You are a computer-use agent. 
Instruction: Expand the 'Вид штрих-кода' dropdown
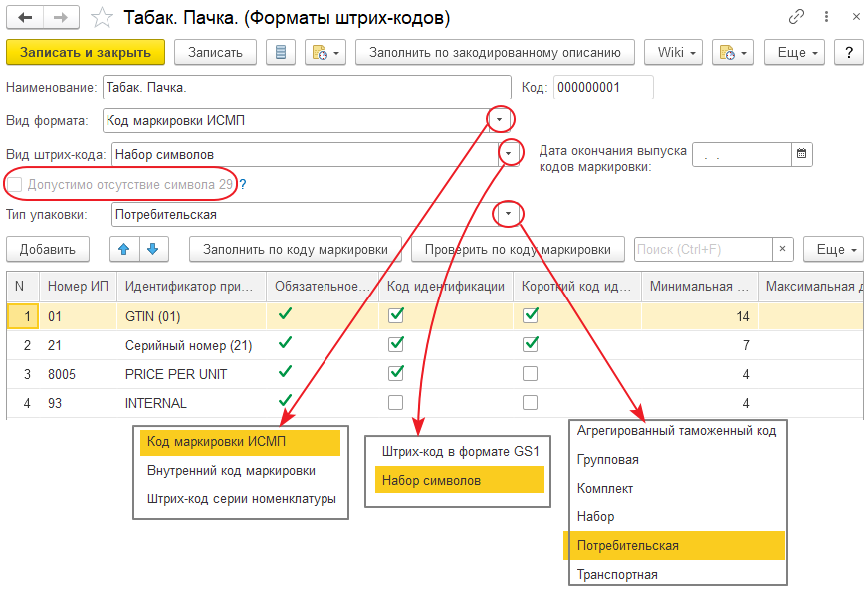[x=510, y=154]
